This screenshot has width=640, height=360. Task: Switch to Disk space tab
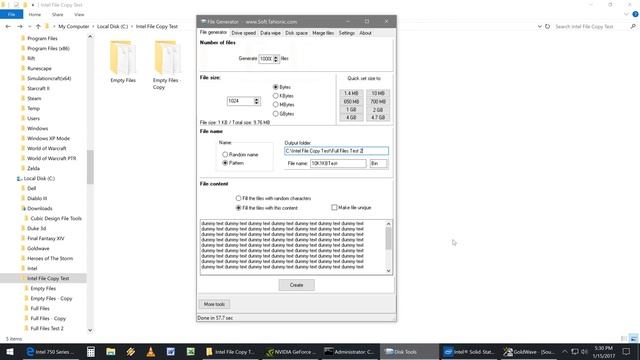(296, 33)
